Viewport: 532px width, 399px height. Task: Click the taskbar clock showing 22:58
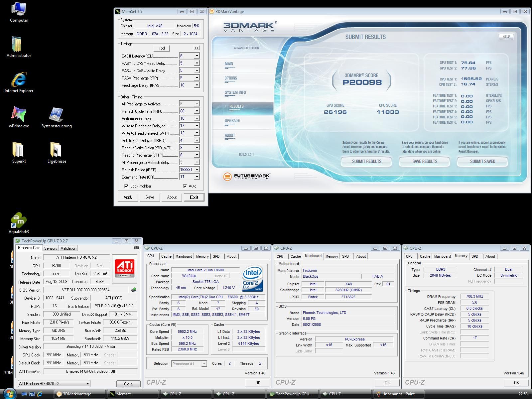pos(523,394)
